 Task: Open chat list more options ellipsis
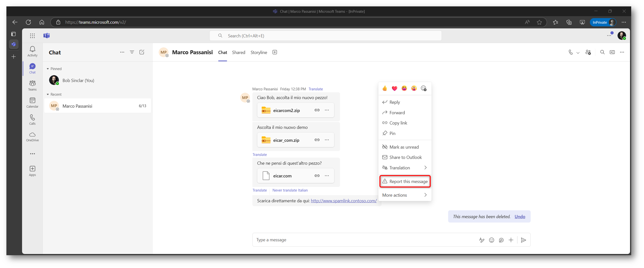pos(122,52)
